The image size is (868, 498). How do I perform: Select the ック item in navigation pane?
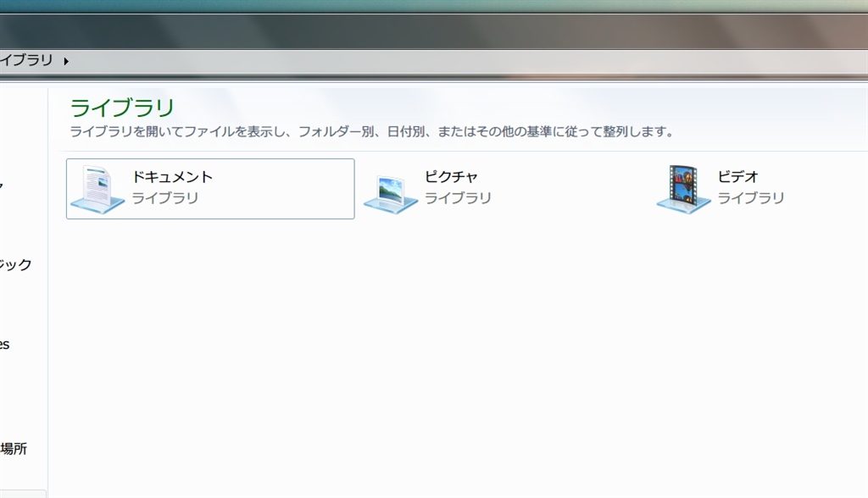(x=15, y=264)
